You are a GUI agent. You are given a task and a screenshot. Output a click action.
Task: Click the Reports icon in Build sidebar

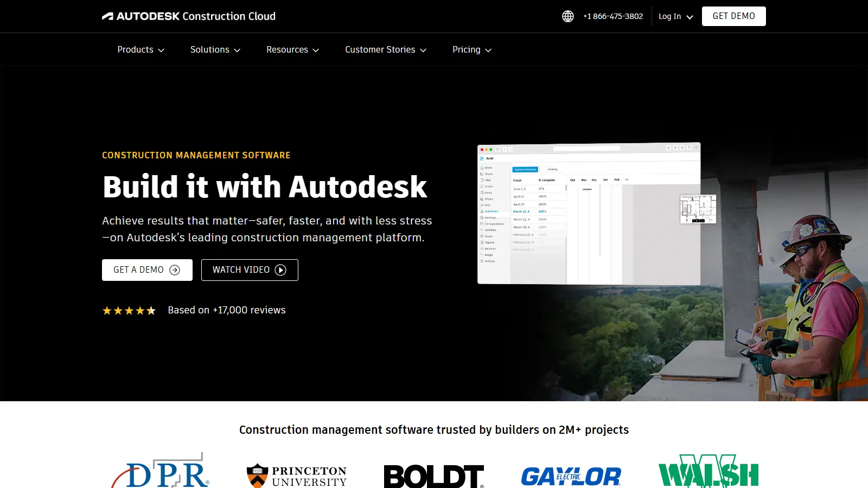482,242
